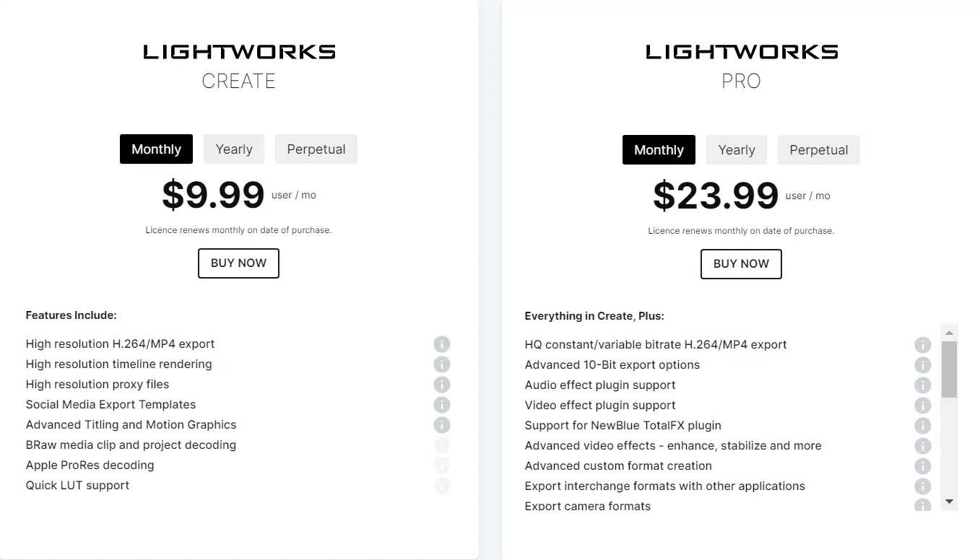
Task: Select Yearly billing for Lightworks Create
Action: 234,149
